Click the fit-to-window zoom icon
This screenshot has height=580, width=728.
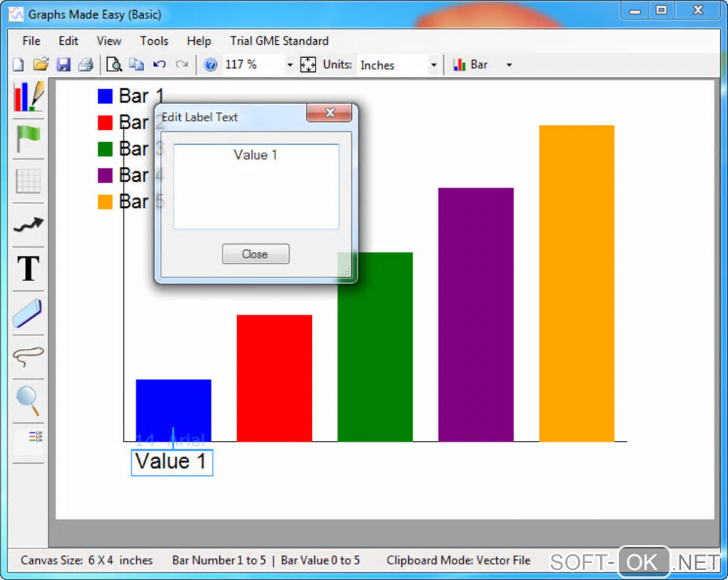308,64
